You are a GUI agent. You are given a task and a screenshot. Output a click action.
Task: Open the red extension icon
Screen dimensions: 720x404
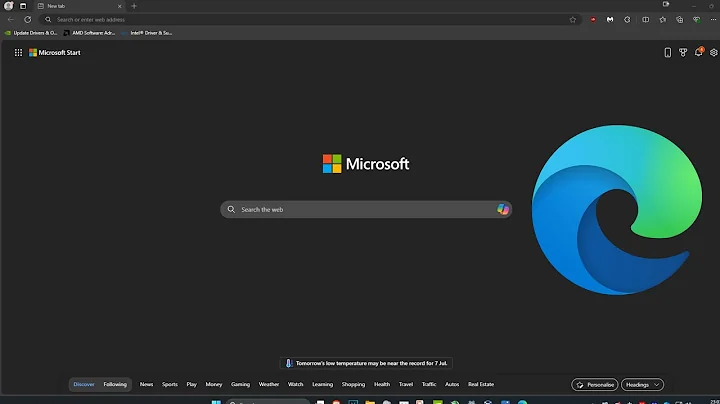click(593, 19)
